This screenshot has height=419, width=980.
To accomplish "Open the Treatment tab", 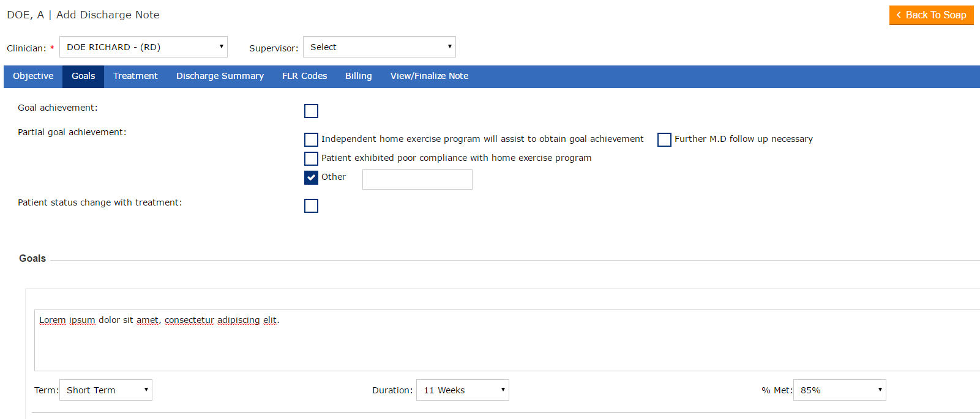I will (135, 76).
